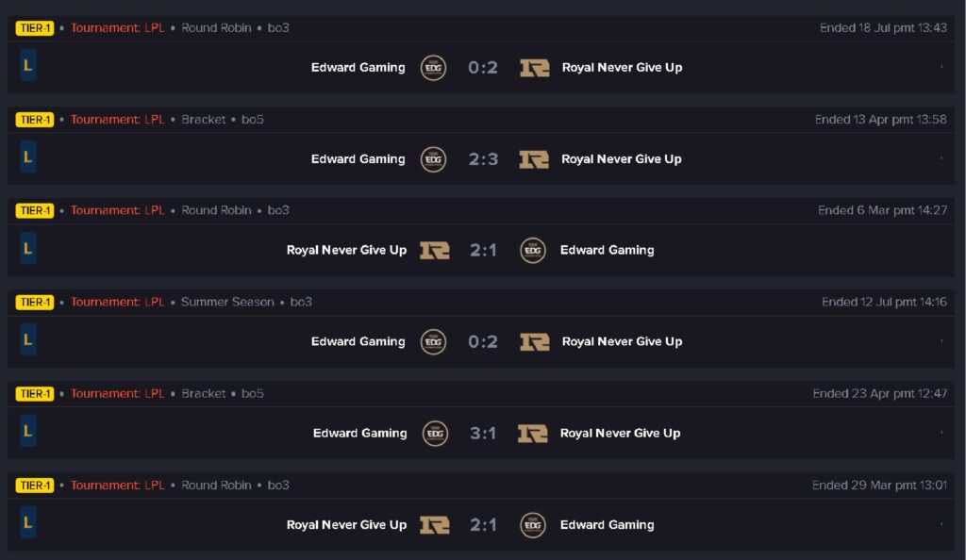Click Royal Never Give Up logo in 29 Mar match
The width and height of the screenshot is (966, 560).
435,525
